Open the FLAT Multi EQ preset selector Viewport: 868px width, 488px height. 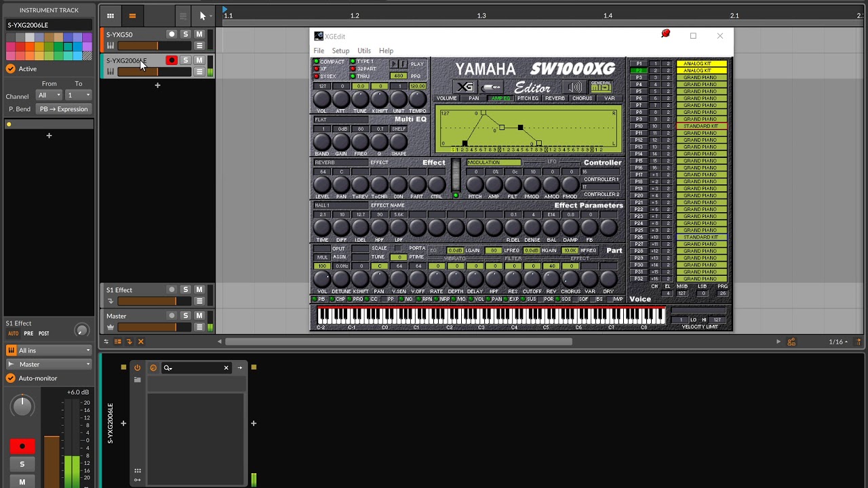coord(340,120)
